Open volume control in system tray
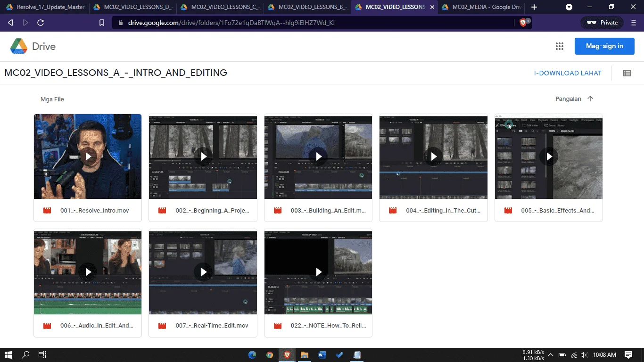Screen dimensions: 644x362 click(x=584, y=355)
